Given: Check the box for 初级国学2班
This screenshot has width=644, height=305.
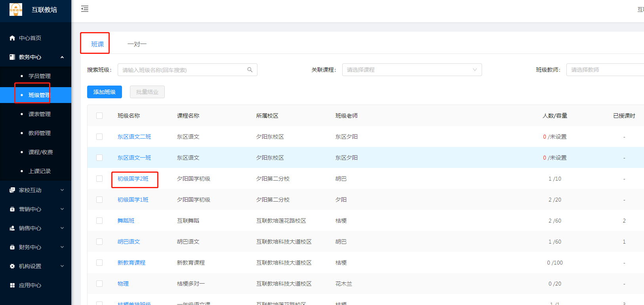Looking at the screenshot, I should 99,179.
